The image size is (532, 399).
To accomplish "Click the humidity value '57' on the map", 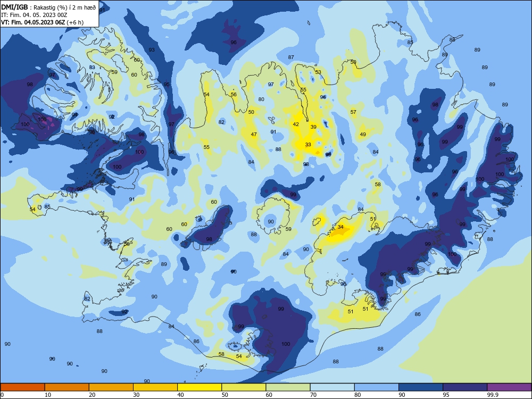I will pos(353,112).
